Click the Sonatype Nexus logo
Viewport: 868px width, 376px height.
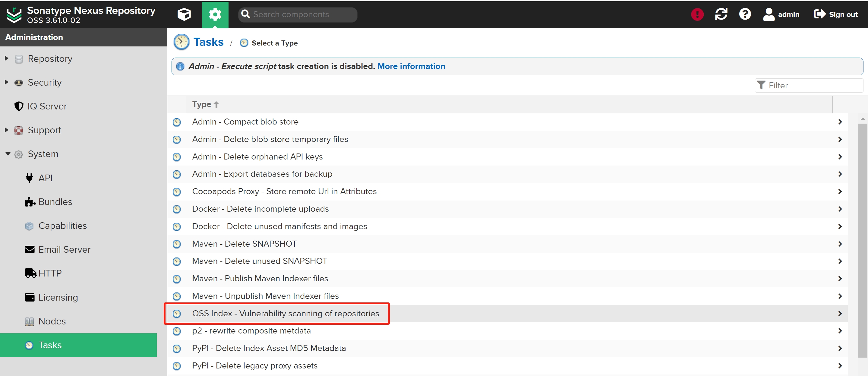pyautogui.click(x=14, y=14)
